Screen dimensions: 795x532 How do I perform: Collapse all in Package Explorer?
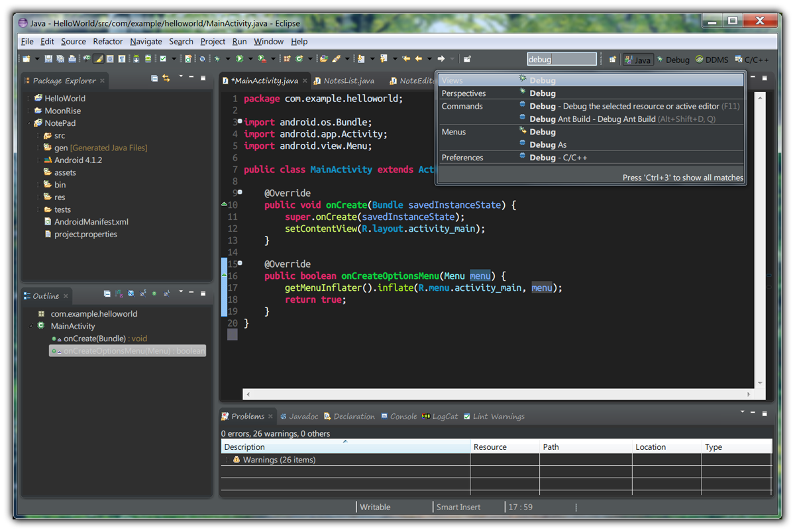(154, 78)
